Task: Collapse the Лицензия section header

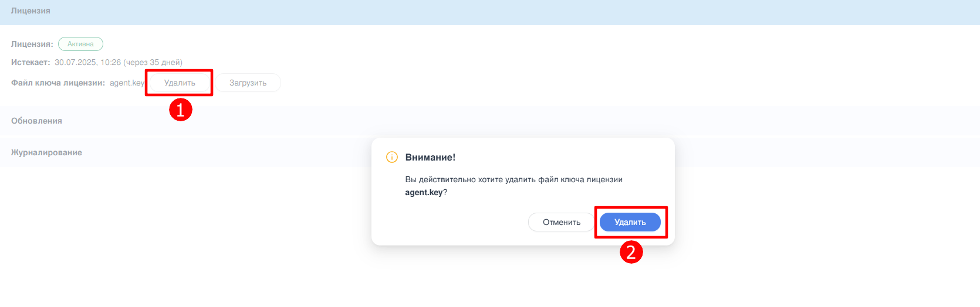Action: 31,11
